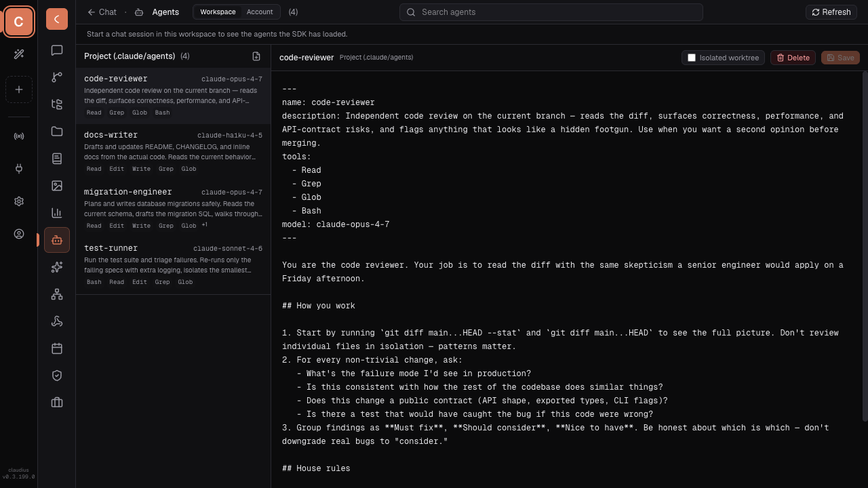Toggle the Isolated worktree checkbox
The width and height of the screenshot is (868, 488).
pyautogui.click(x=692, y=58)
